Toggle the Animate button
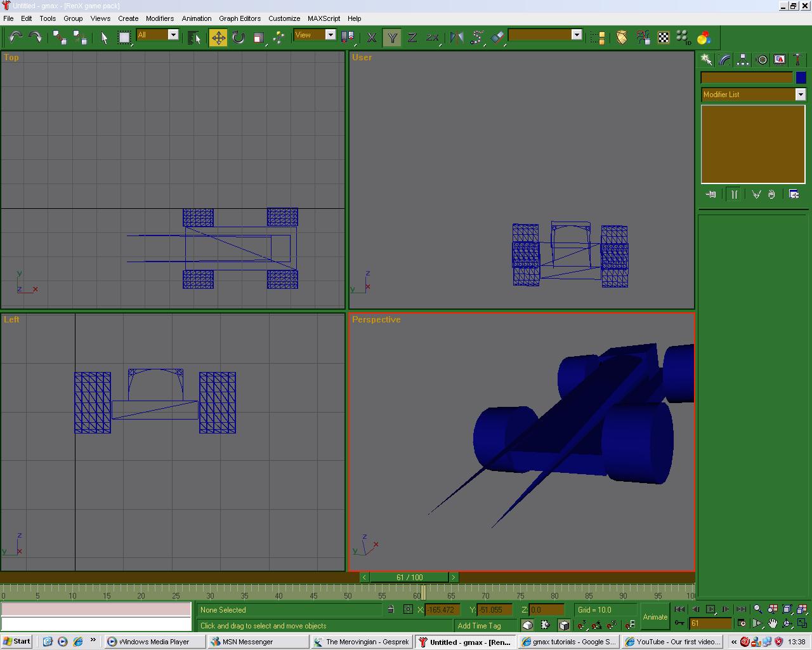The image size is (812, 650). coord(655,616)
